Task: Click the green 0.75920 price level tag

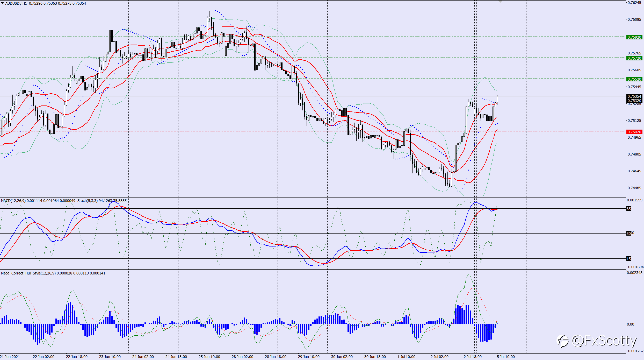Action: point(634,37)
